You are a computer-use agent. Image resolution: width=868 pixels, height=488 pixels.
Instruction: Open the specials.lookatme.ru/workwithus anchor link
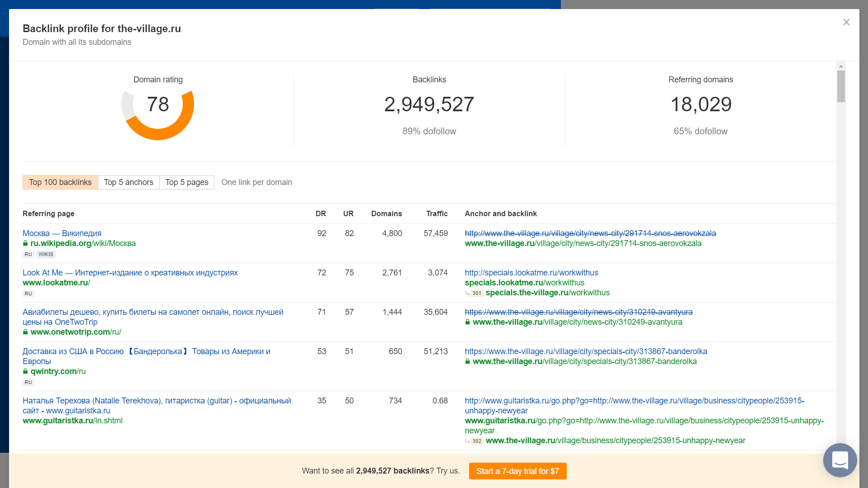[531, 273]
